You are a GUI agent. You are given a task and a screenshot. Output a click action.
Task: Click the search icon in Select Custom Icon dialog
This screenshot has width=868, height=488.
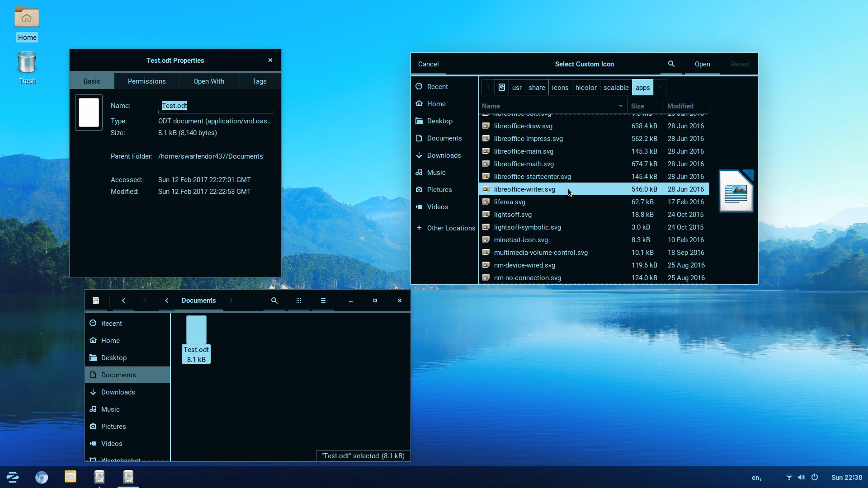tap(671, 64)
